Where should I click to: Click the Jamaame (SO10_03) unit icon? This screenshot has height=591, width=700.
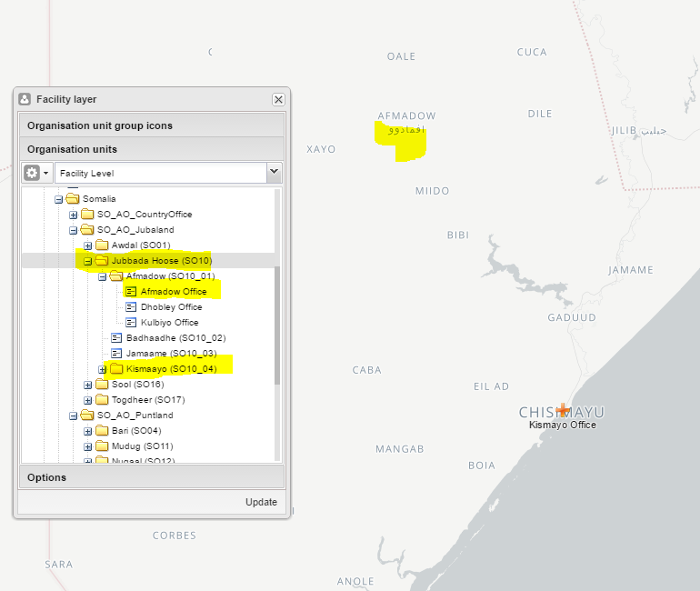pos(116,354)
